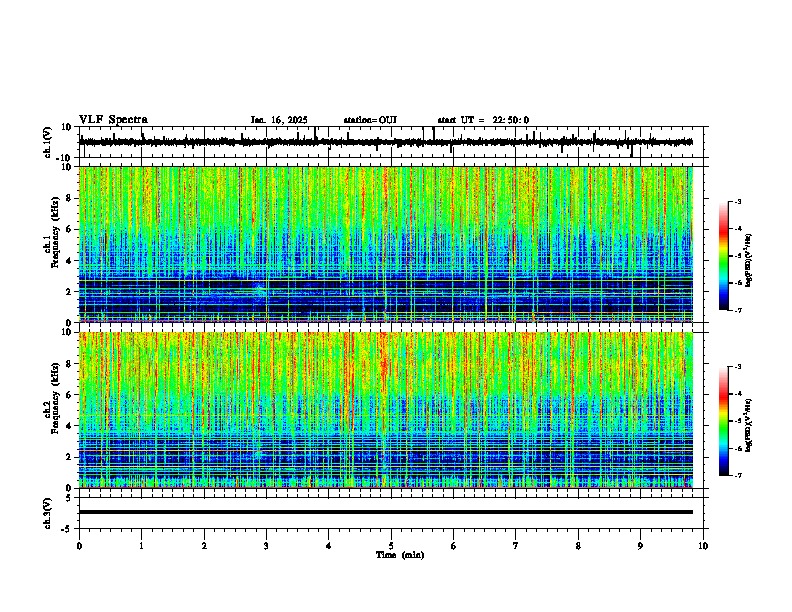
Task: Click the 'ch.3(V)' axis label
Action: 48,513
